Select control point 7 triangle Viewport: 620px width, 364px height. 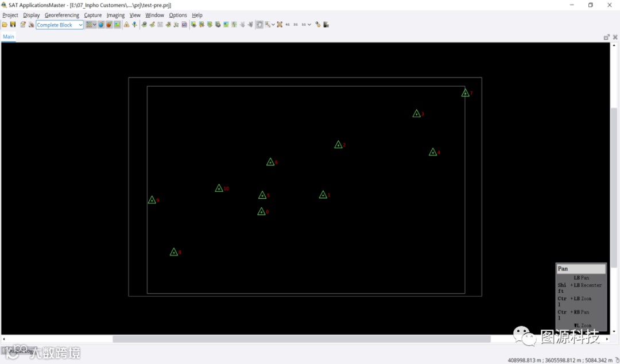click(x=466, y=93)
